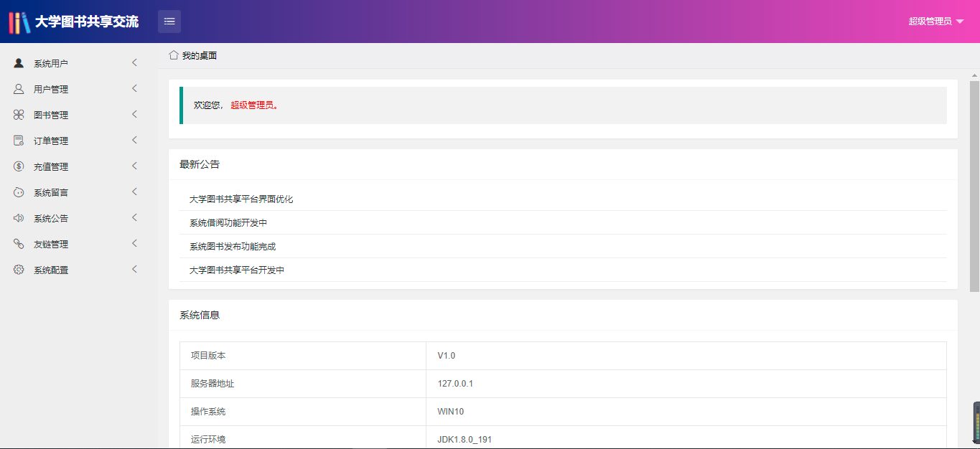Expand the 订单管理 chevron arrow
The width and height of the screenshot is (980, 449).
point(134,141)
